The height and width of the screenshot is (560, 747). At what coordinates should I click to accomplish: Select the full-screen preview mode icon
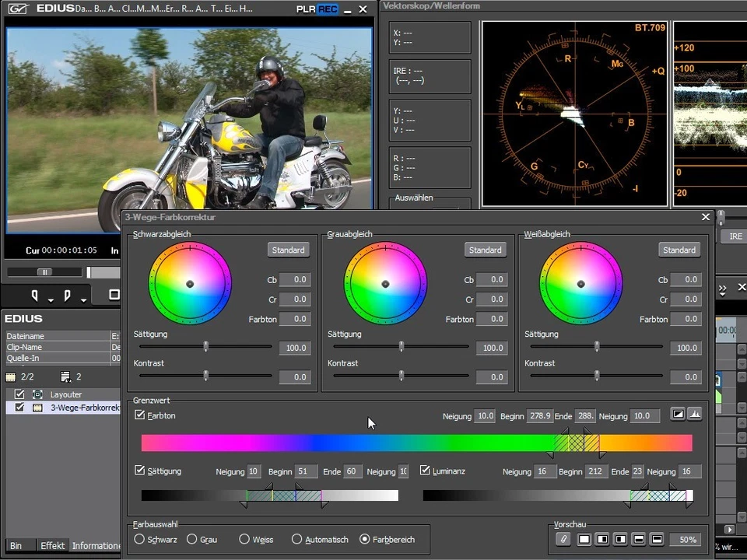tap(584, 539)
